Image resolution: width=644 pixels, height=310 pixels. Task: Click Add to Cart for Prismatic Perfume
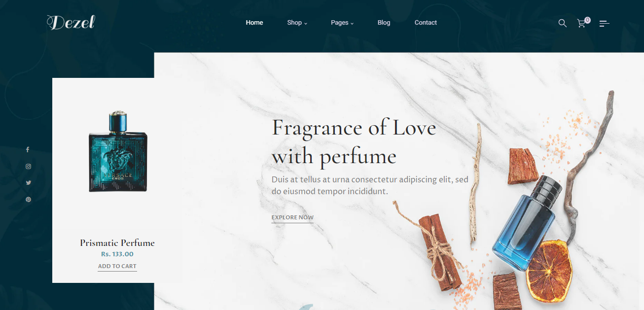117,267
